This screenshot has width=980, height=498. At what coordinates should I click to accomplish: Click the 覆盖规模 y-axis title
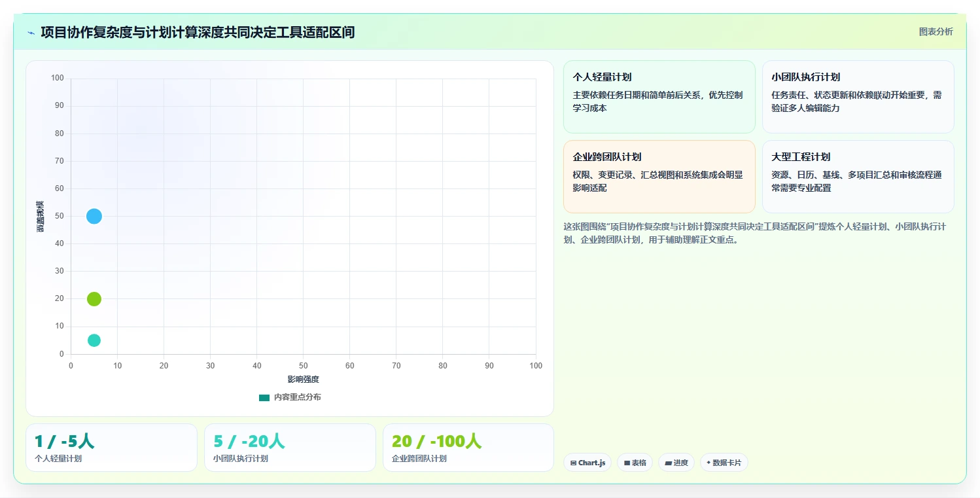41,216
